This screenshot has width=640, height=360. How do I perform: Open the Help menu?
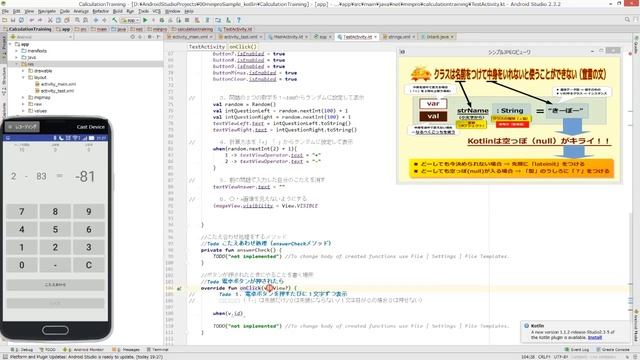[x=189, y=11]
